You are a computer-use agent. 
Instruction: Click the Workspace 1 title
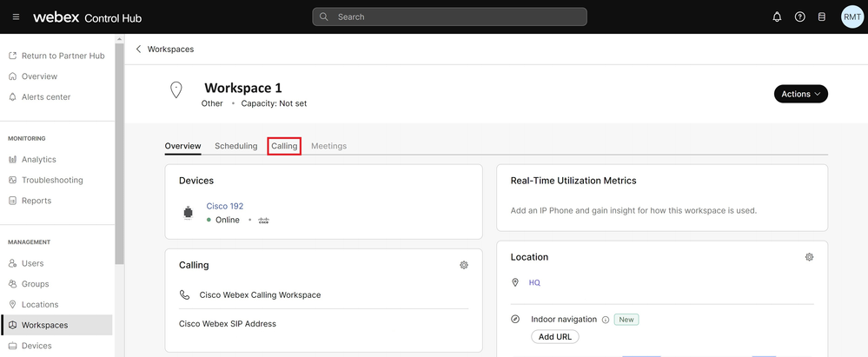[243, 88]
